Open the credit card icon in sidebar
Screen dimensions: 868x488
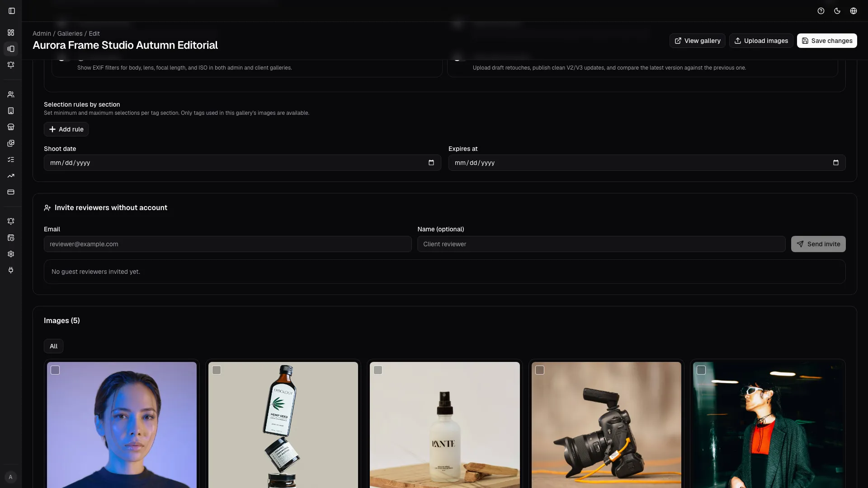click(11, 192)
